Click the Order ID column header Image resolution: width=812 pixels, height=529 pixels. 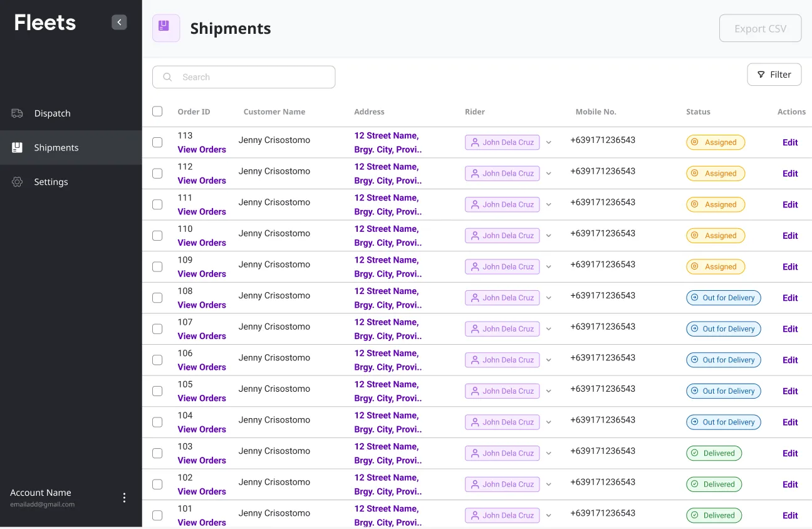pos(194,112)
